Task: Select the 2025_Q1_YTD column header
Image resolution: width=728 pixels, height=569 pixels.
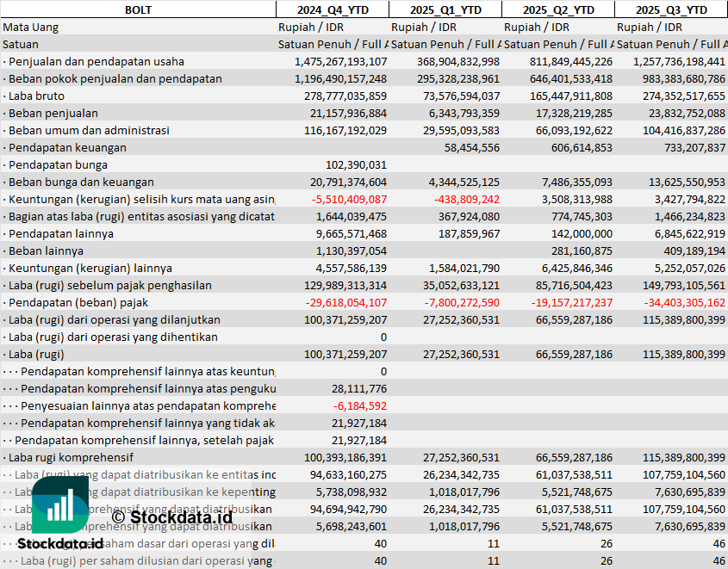Action: click(445, 9)
